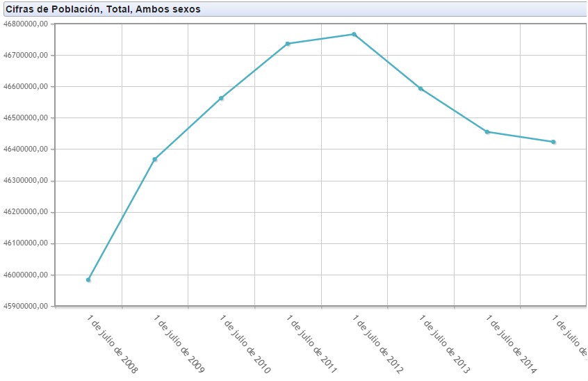
Task: Select the '1 de julio de 2012' x-axis label
Action: (x=379, y=345)
